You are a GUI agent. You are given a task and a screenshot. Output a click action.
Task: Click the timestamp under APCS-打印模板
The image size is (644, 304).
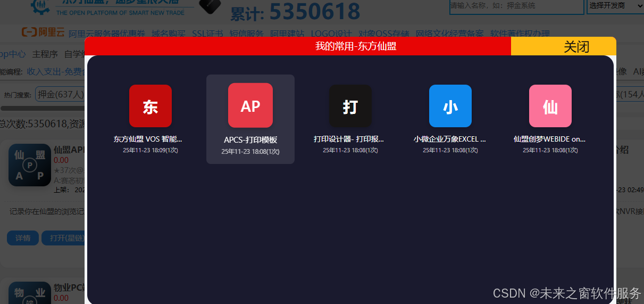[250, 152]
